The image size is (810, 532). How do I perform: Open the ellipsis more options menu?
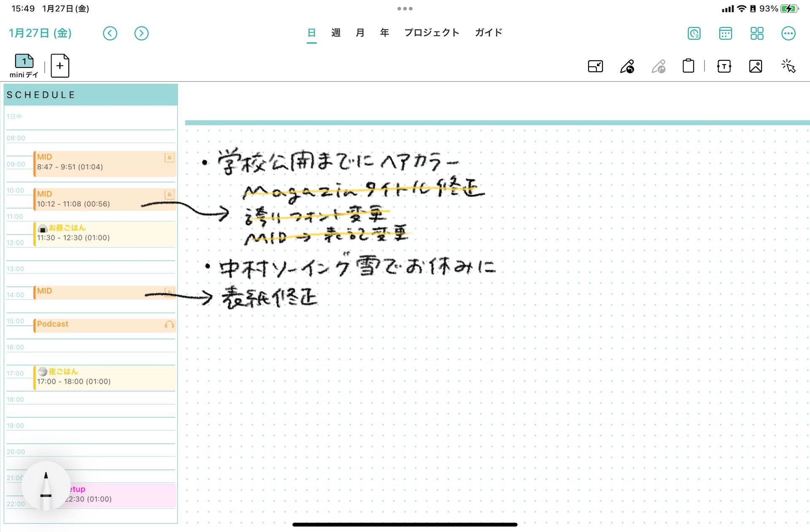click(x=789, y=33)
